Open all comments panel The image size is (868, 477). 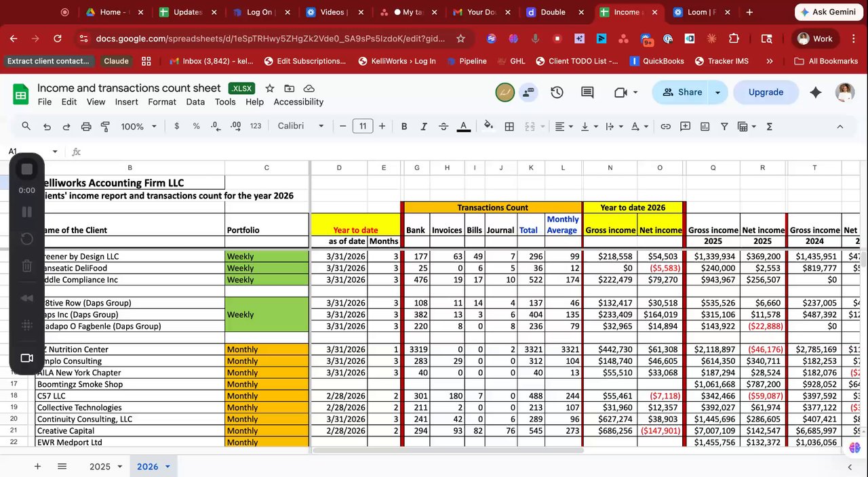click(x=587, y=92)
